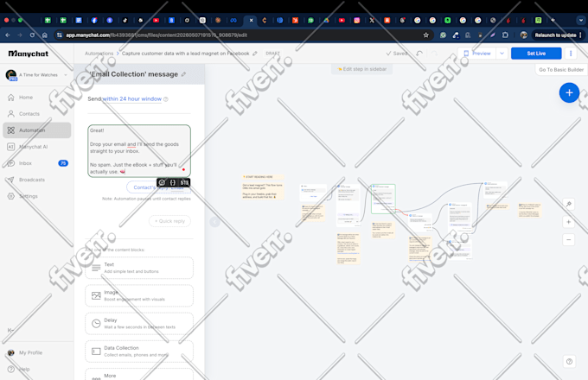Image resolution: width=588 pixels, height=380 pixels.
Task: Collapse the left sidebar with arrow icon
Action: click(x=10, y=330)
